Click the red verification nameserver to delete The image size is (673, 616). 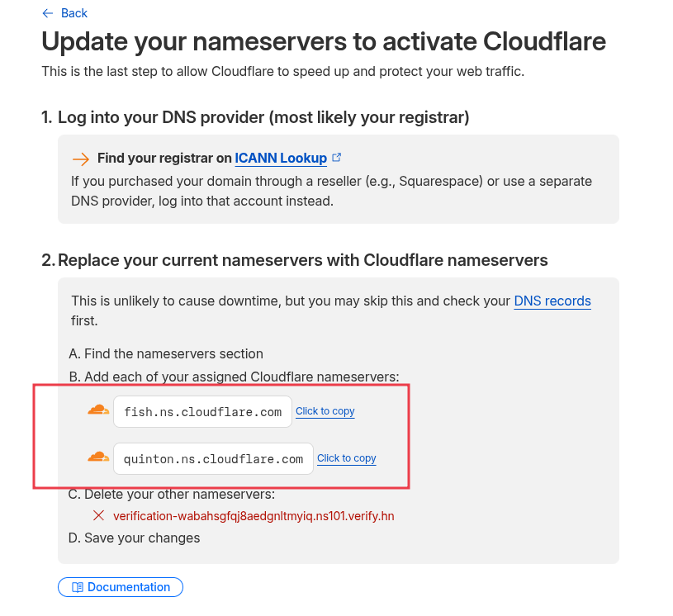click(254, 516)
